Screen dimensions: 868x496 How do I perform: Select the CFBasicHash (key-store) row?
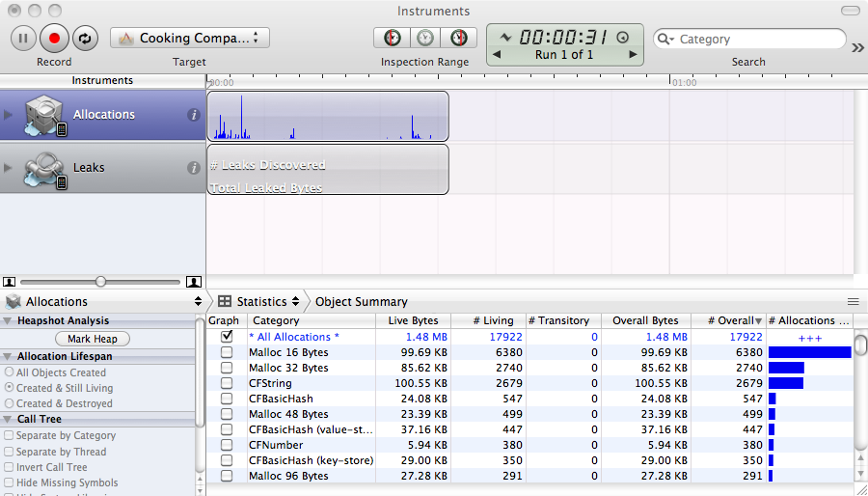pos(529,460)
